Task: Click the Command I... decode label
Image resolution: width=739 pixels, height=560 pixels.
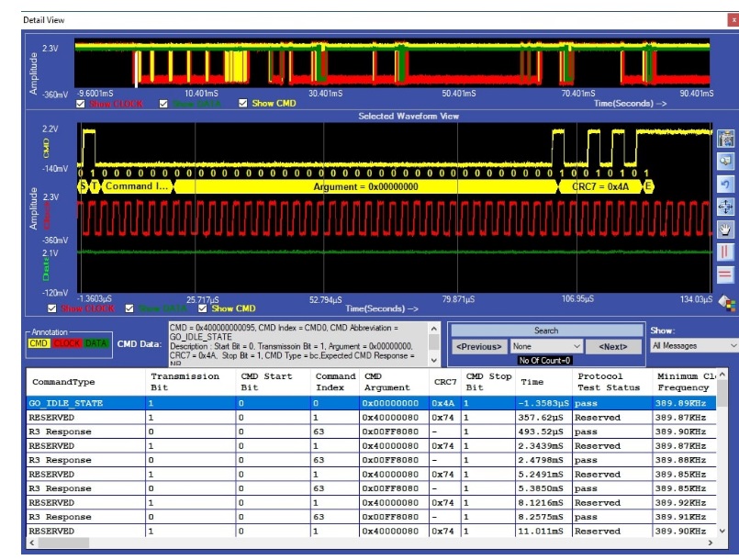Action: point(137,186)
